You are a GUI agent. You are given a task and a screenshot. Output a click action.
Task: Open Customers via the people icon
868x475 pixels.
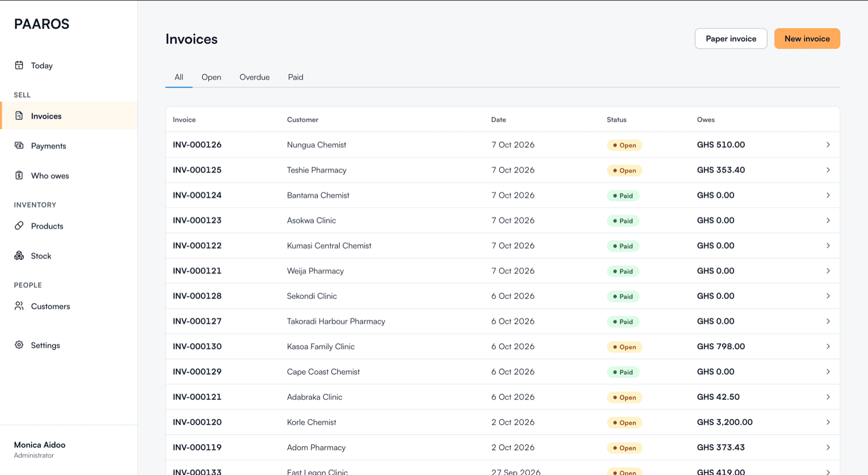(19, 306)
